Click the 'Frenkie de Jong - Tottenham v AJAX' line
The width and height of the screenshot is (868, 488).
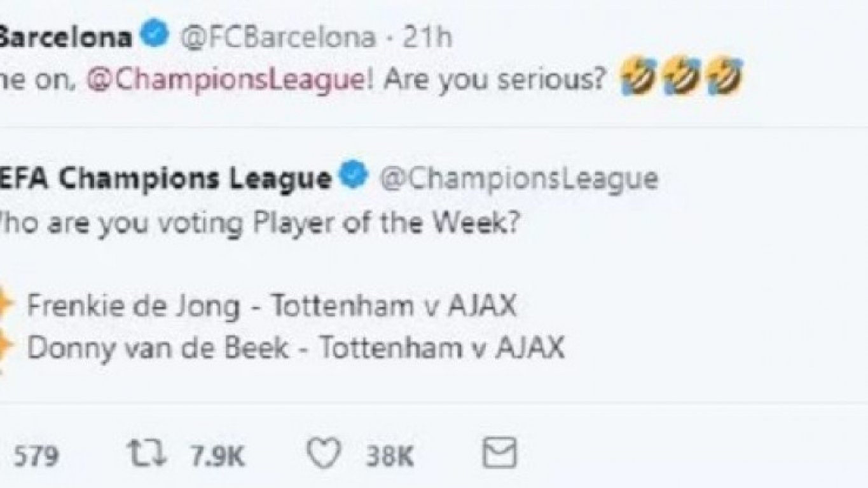point(272,307)
